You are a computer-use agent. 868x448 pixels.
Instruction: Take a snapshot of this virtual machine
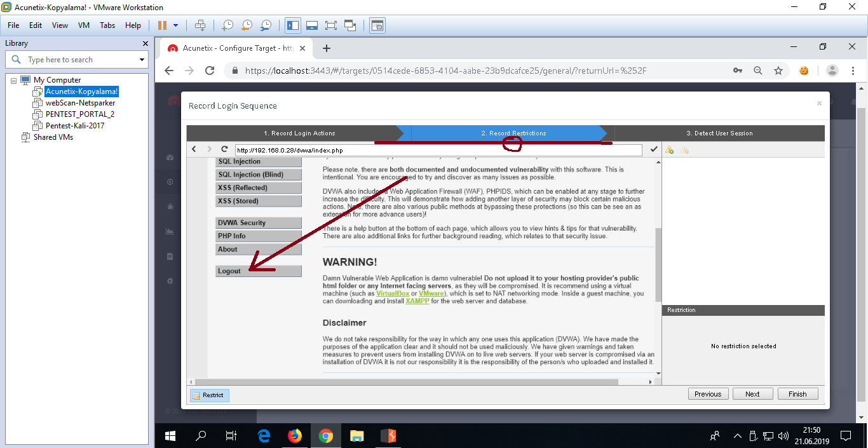coord(227,25)
